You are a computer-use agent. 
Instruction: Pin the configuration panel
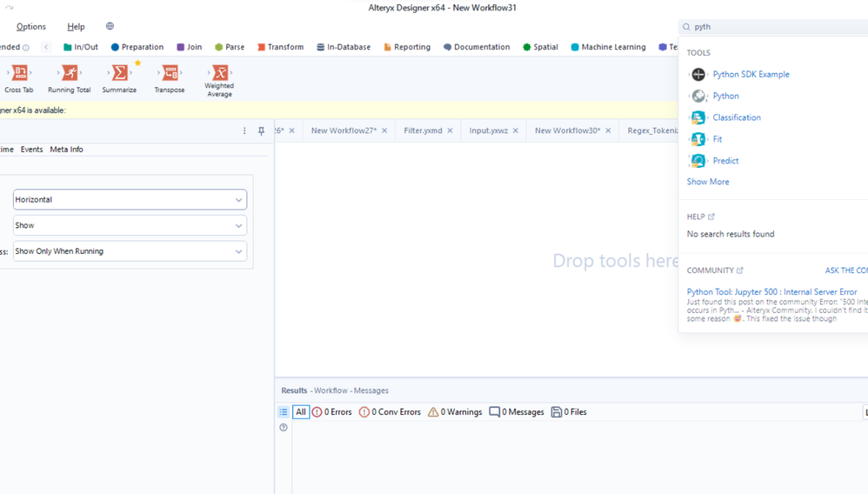(x=261, y=130)
